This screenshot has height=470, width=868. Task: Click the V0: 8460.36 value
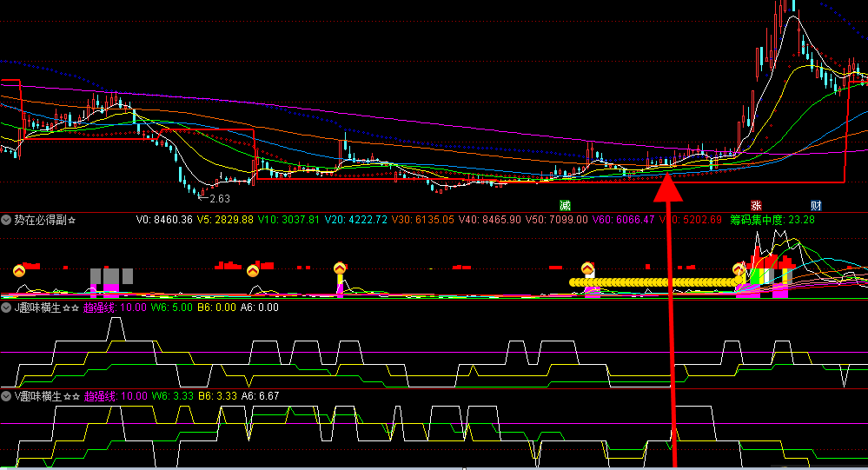pos(164,220)
